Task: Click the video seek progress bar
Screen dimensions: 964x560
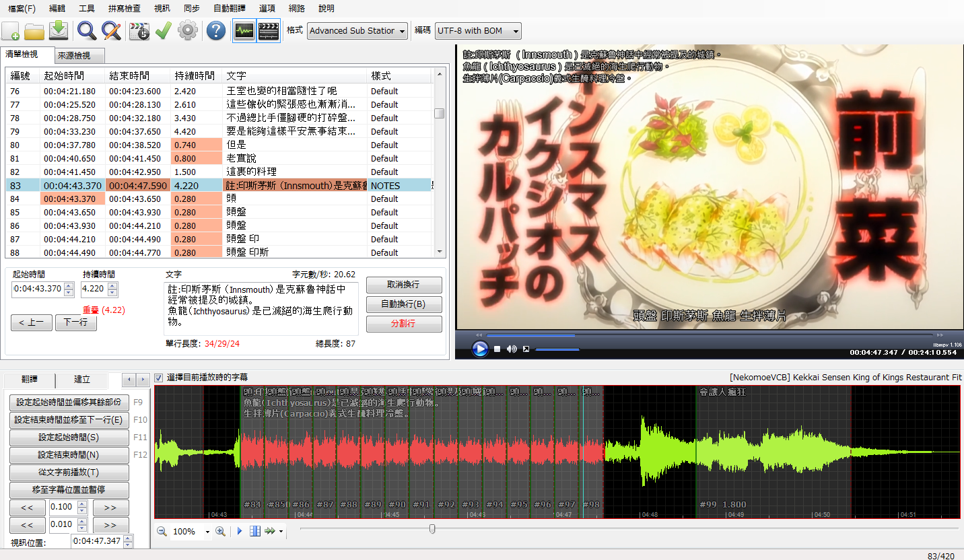Action: (710, 335)
